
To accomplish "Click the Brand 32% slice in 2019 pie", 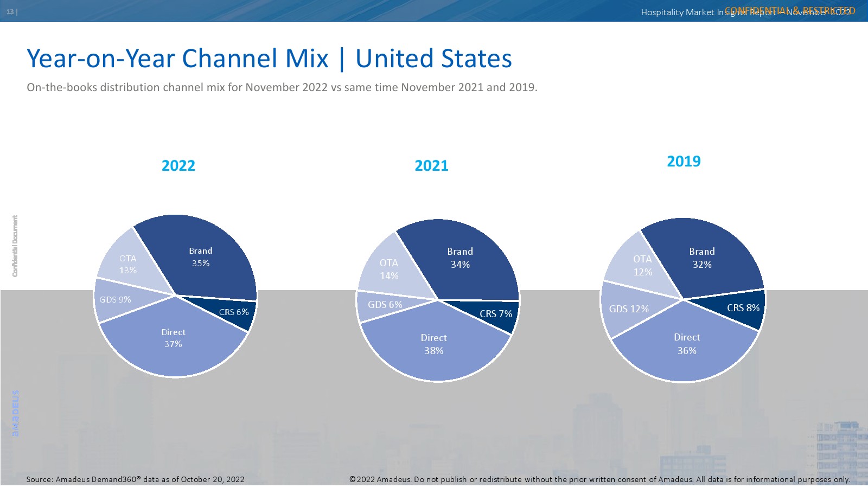I will coord(702,258).
